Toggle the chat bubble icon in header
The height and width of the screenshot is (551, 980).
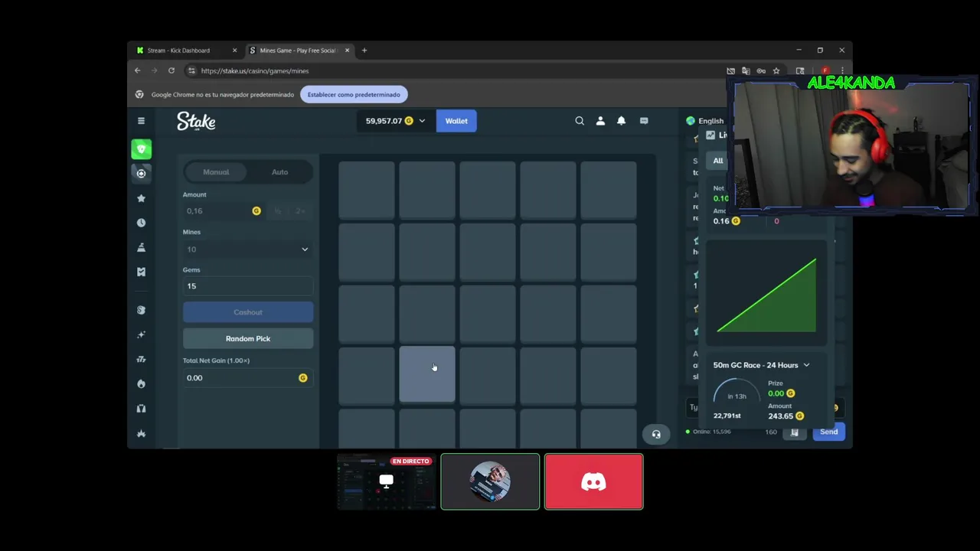click(x=644, y=121)
